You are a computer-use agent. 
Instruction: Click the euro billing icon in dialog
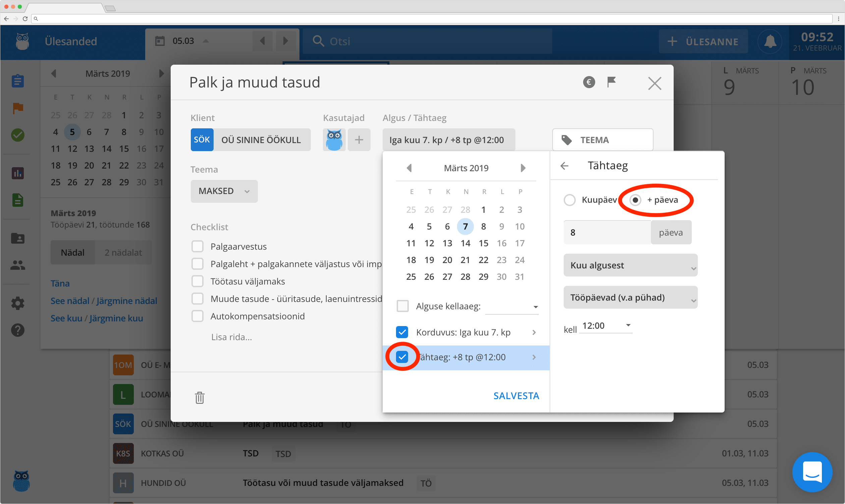pyautogui.click(x=589, y=82)
